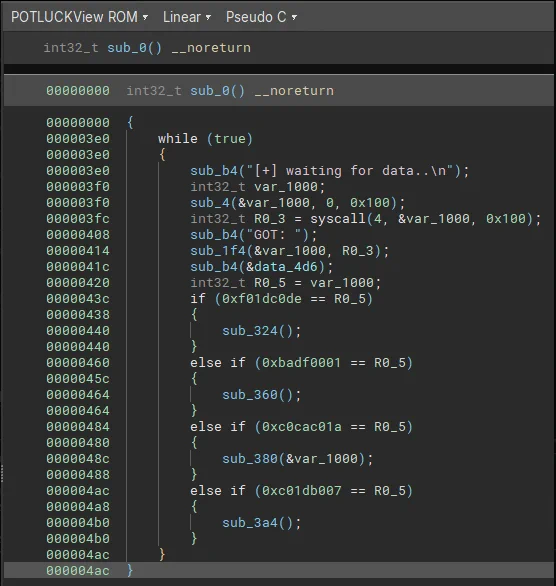
Task: Click address 00000408 in the gutter
Action: 78,235
